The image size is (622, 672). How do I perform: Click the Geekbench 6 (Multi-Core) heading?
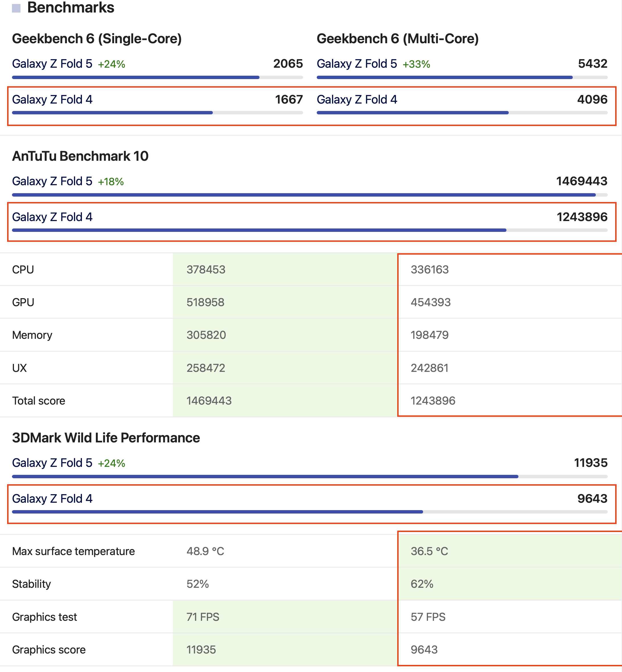397,39
